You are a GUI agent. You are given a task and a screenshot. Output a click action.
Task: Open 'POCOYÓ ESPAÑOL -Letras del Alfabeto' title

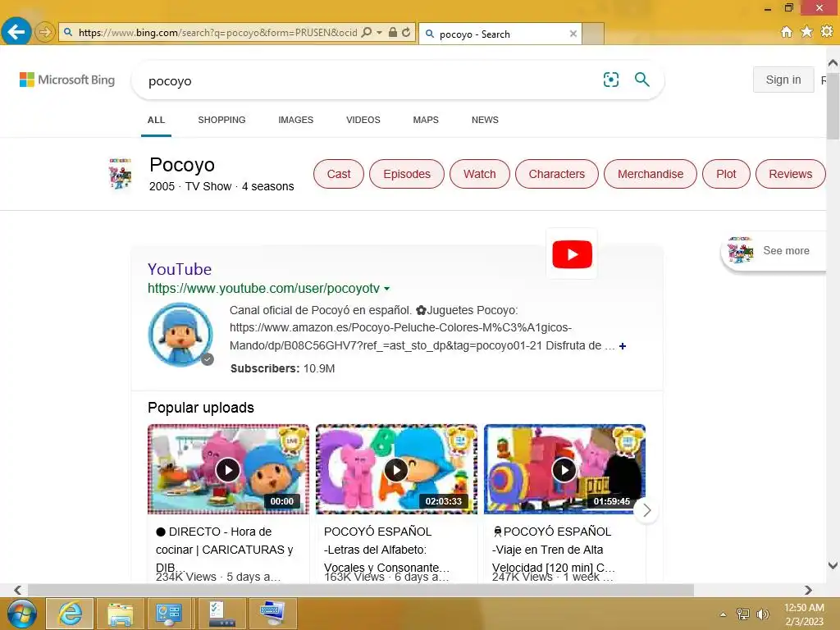(387, 550)
